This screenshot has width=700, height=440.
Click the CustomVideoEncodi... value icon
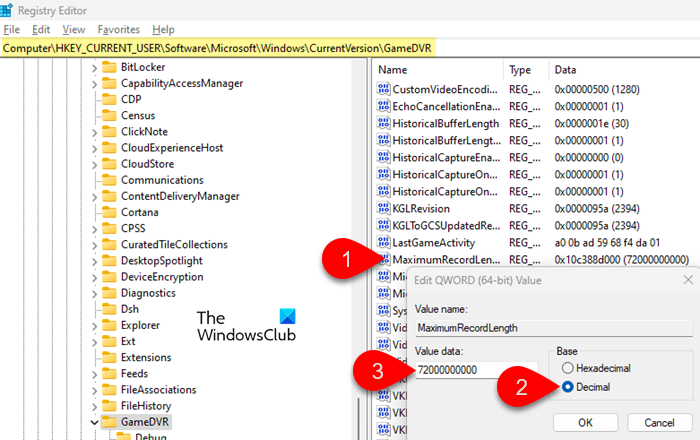click(x=383, y=89)
